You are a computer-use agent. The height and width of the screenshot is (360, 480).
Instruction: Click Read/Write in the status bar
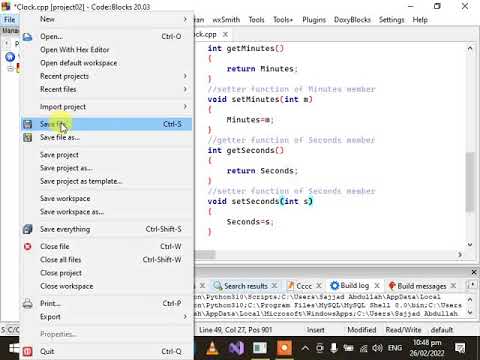pos(403,330)
